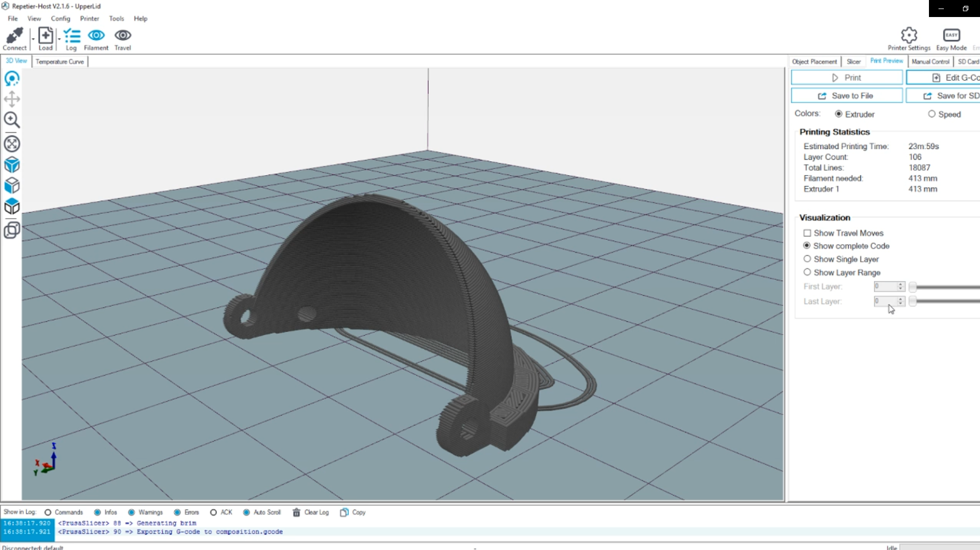Enable the Show Travel Moves checkbox
Image resolution: width=980 pixels, height=550 pixels.
coord(808,233)
